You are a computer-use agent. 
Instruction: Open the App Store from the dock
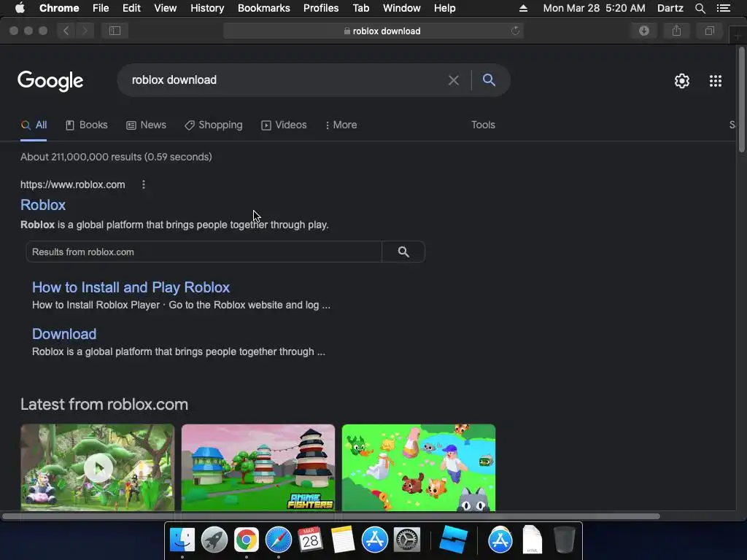pyautogui.click(x=375, y=540)
